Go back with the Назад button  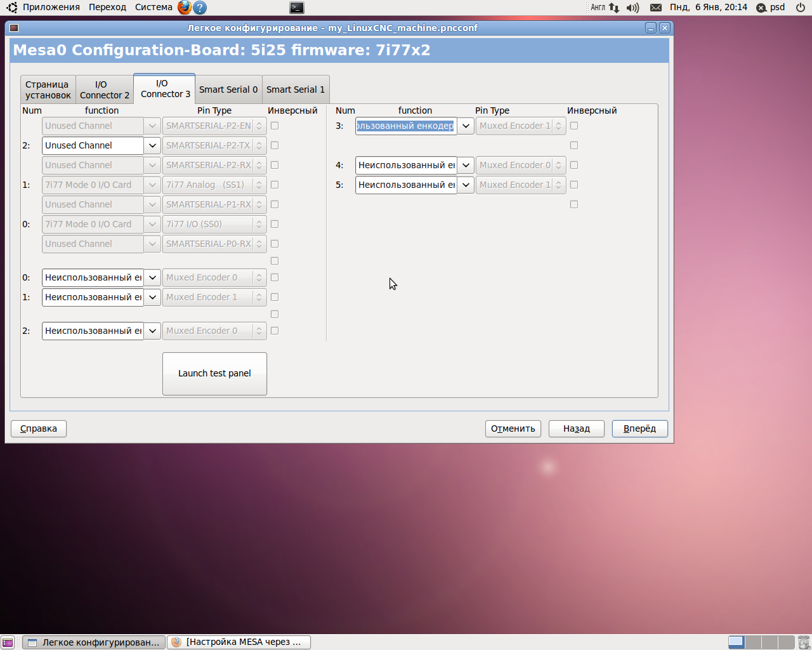(x=577, y=428)
